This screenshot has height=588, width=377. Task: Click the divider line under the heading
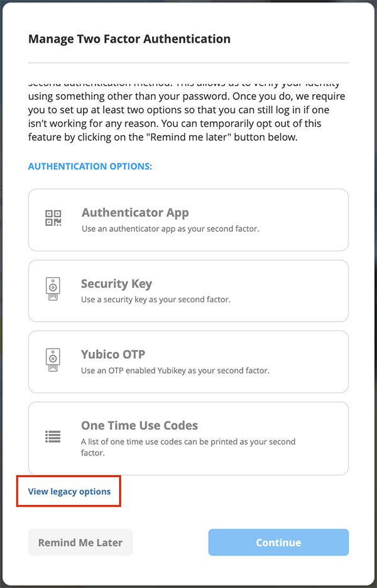188,63
